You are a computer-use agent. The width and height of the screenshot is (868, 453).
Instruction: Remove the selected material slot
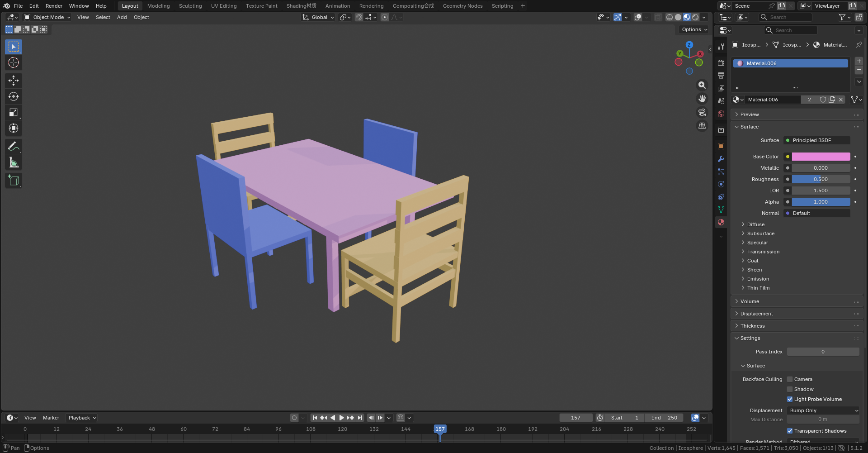(x=859, y=70)
